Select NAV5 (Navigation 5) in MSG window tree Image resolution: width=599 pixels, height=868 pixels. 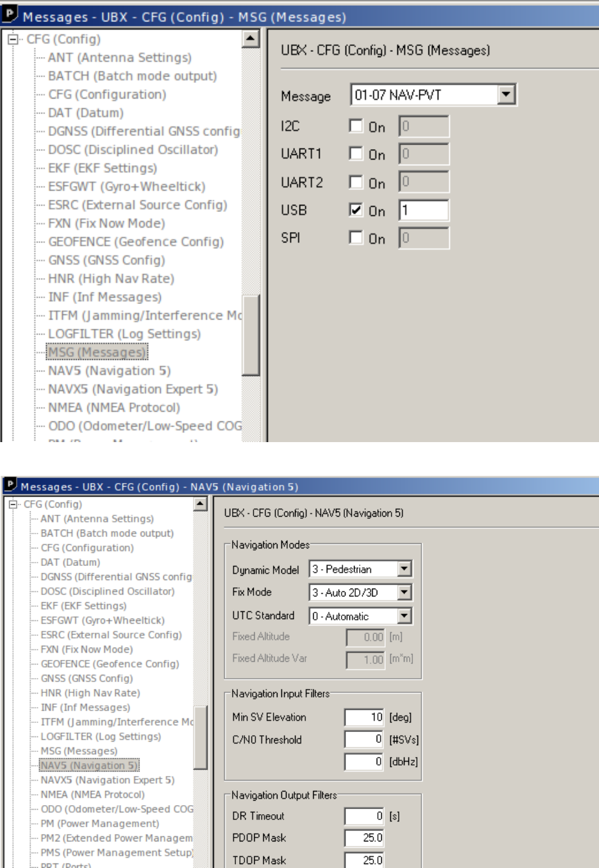click(x=108, y=372)
